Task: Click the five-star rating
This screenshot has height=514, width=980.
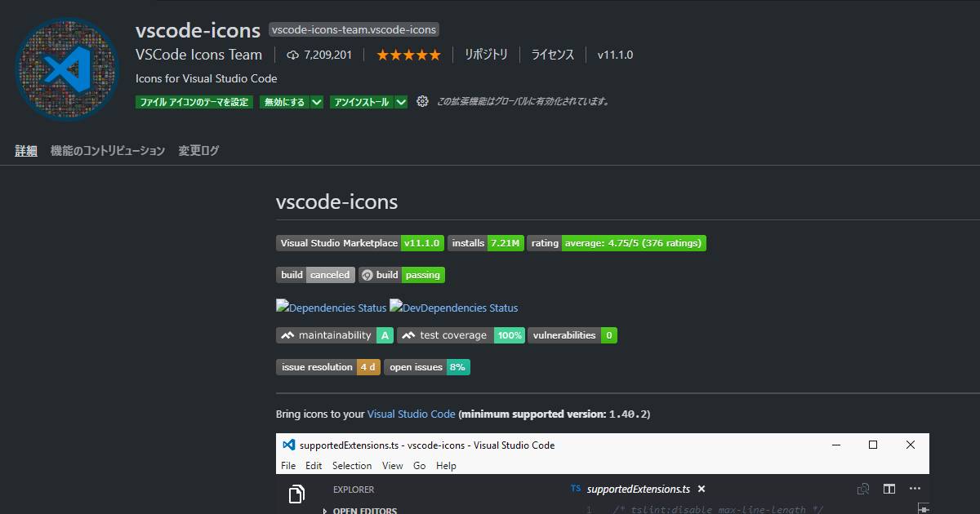Action: click(x=408, y=55)
